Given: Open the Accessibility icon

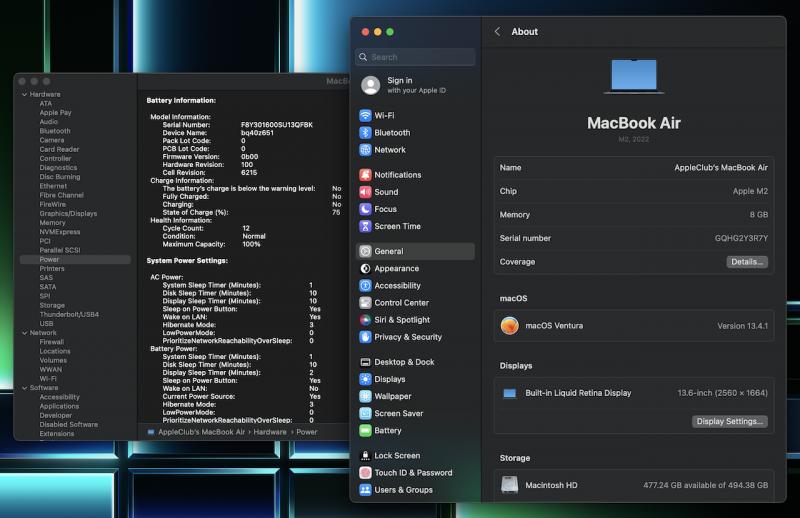Looking at the screenshot, I should 365,286.
